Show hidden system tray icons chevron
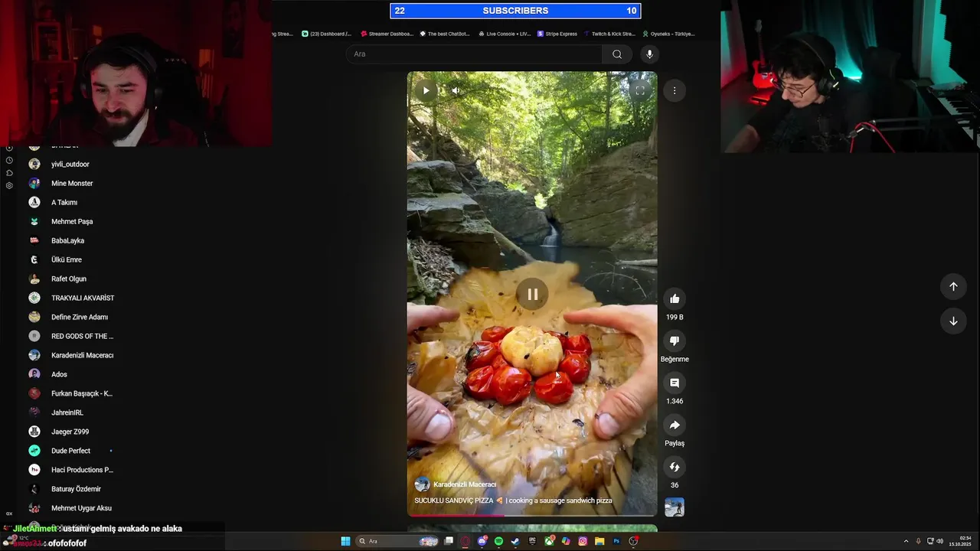 click(x=906, y=541)
